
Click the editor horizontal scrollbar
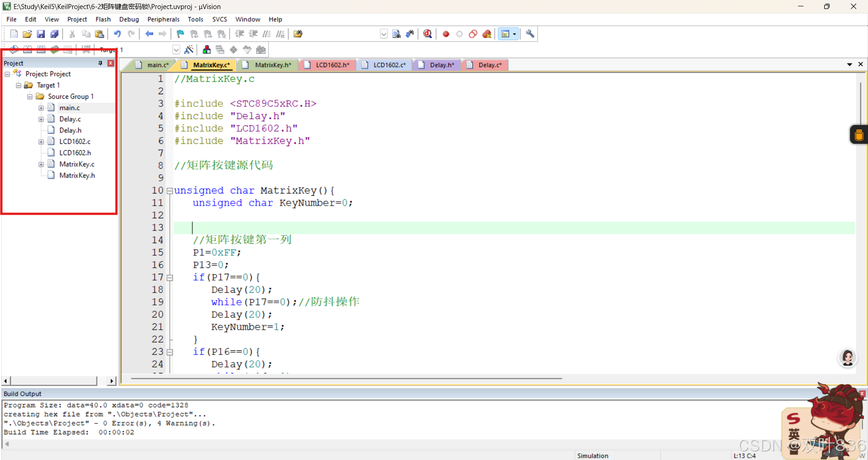coord(346,379)
